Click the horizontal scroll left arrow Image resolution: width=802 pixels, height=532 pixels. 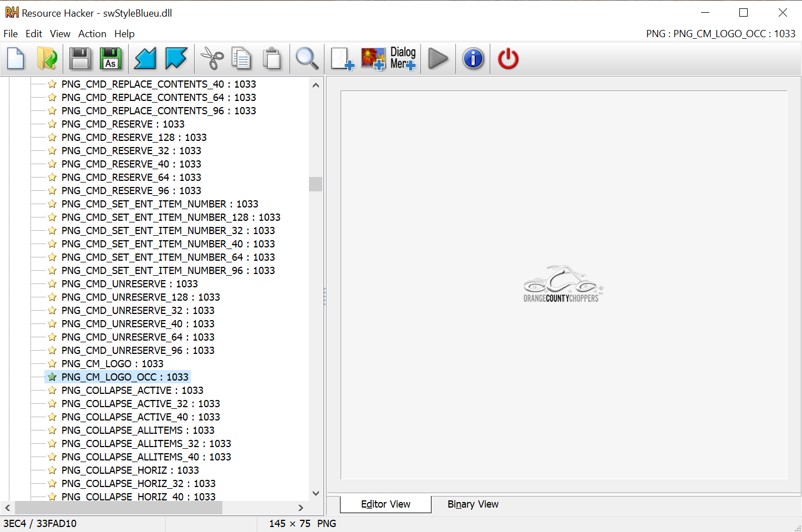(x=8, y=508)
